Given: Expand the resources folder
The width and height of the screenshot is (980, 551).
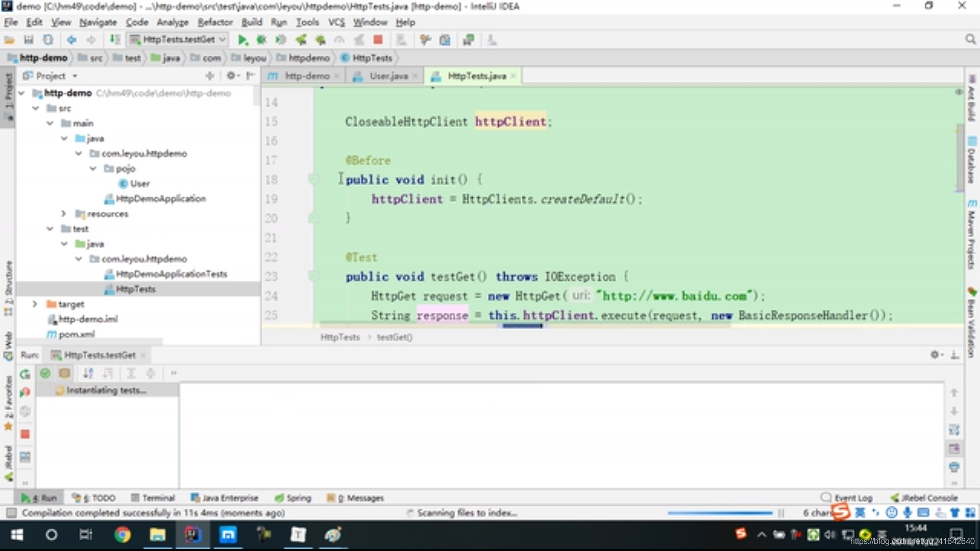Looking at the screenshot, I should coord(64,213).
